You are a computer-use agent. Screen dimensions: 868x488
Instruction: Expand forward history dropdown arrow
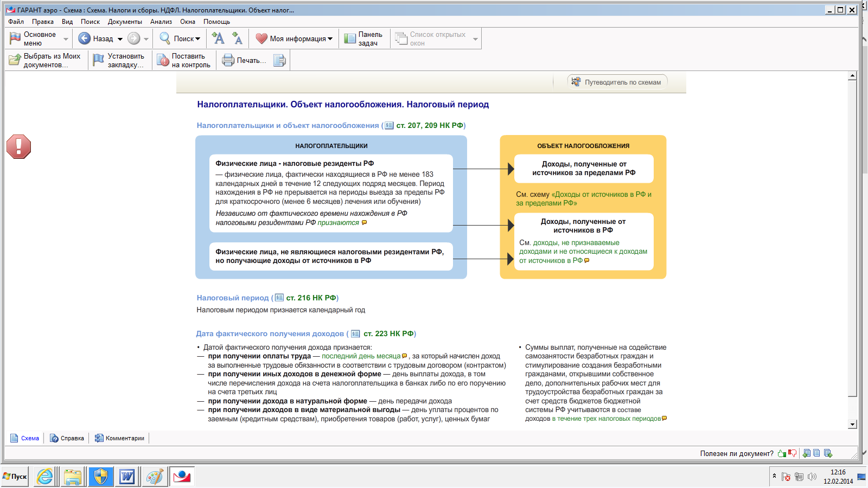pyautogui.click(x=146, y=39)
